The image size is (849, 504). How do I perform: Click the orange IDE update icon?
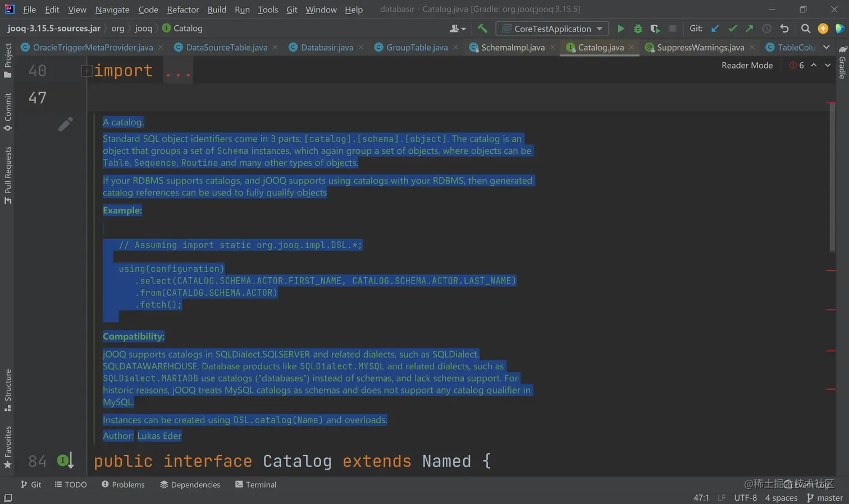823,29
